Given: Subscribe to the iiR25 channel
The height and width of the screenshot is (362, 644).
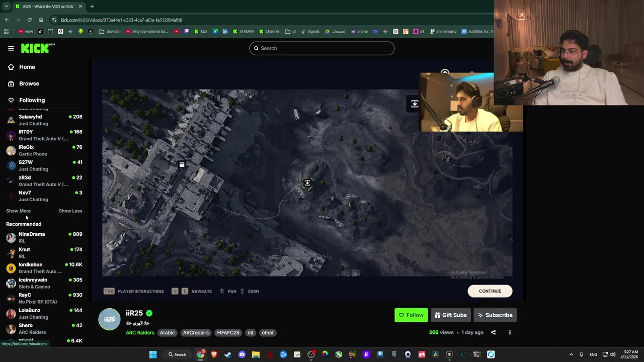Looking at the screenshot, I should click(x=495, y=315).
